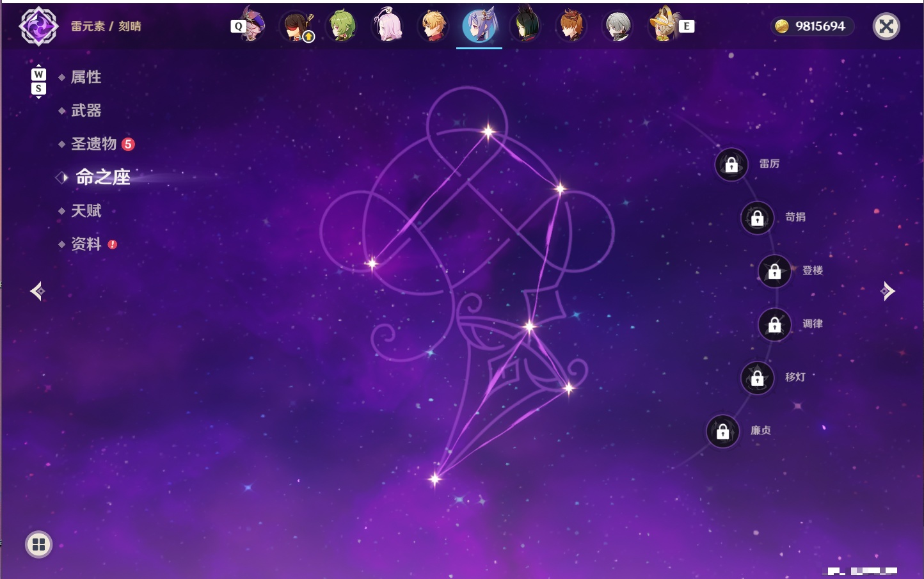Open the 天赋 talents menu
Viewport: 924px width, 579px height.
point(86,210)
